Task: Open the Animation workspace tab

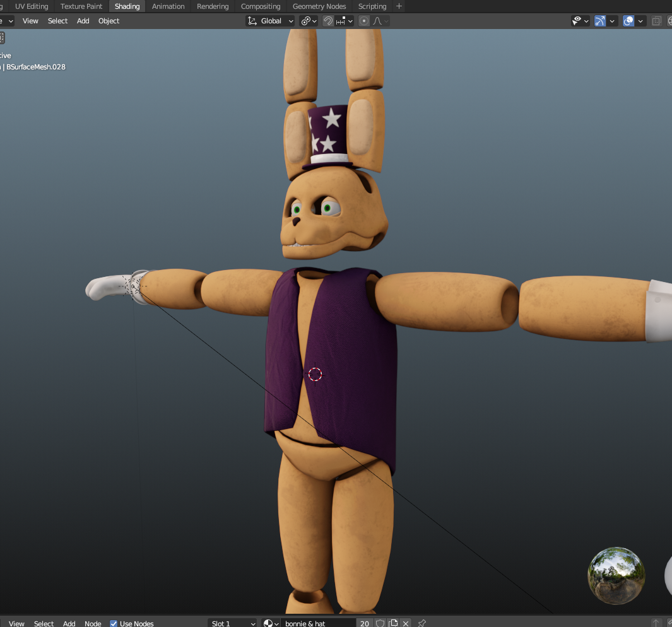Action: 168,6
